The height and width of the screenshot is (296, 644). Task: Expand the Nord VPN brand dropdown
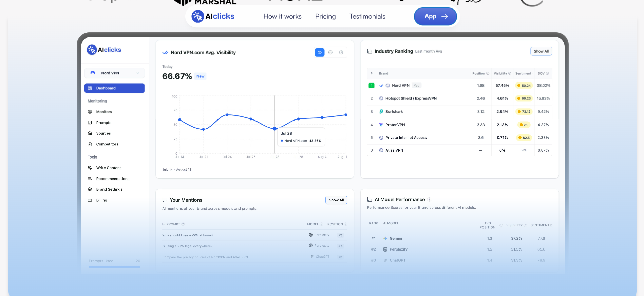[114, 73]
